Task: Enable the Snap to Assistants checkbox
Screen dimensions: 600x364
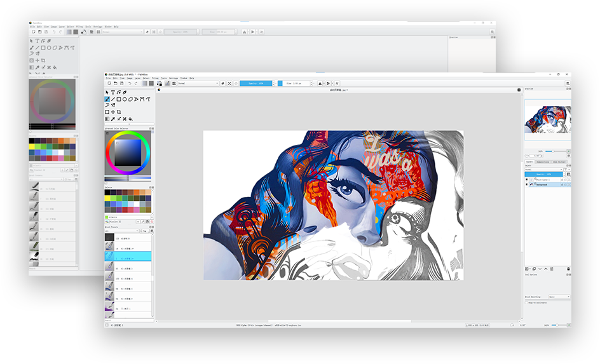Action: pyautogui.click(x=527, y=303)
